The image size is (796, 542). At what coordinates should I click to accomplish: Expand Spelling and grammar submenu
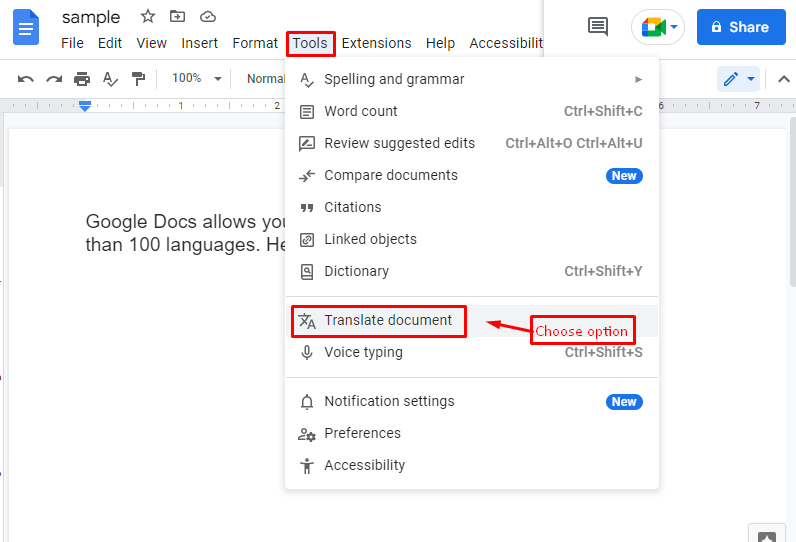tap(472, 79)
